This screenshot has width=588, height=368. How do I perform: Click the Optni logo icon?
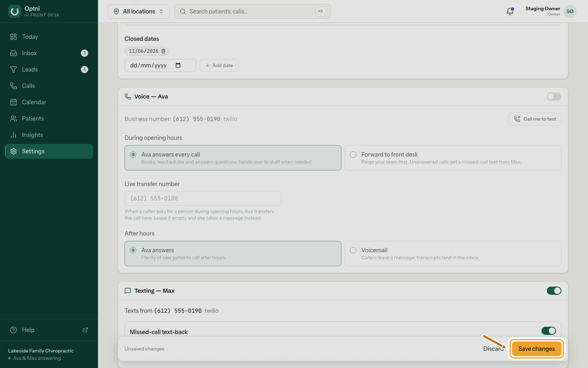pyautogui.click(x=15, y=11)
